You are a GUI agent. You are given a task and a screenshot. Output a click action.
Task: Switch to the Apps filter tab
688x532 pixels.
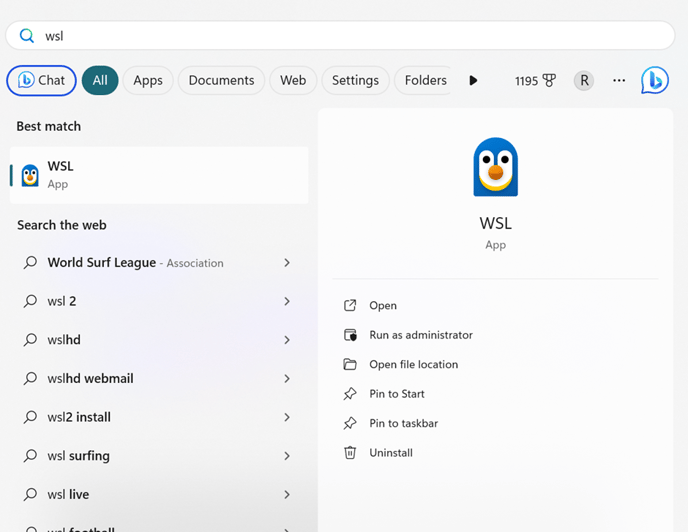point(148,80)
